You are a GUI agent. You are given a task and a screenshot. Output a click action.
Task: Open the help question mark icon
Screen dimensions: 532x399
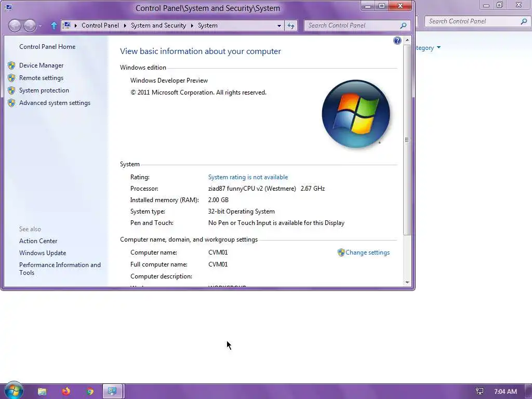click(397, 41)
